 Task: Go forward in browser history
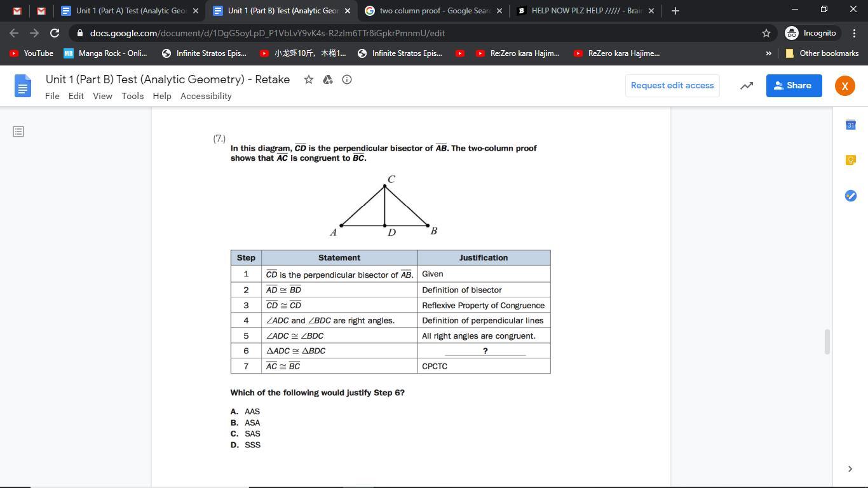click(34, 33)
